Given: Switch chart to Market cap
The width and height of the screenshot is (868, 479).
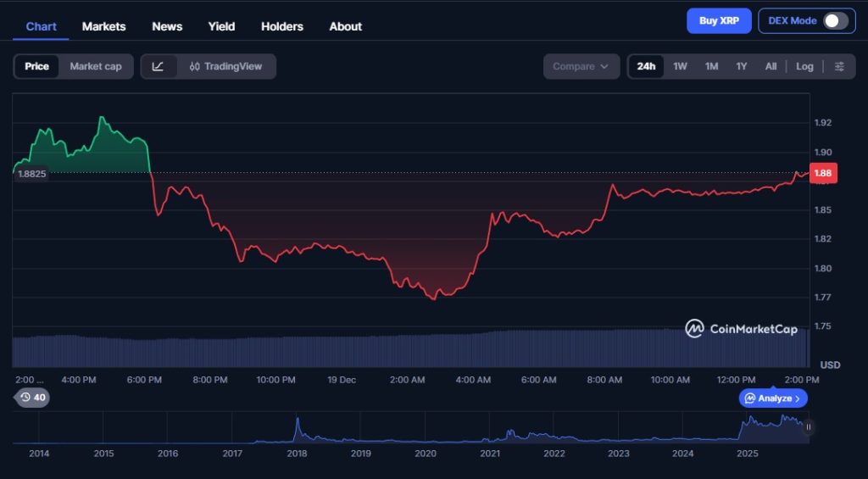Looking at the screenshot, I should click(x=95, y=66).
